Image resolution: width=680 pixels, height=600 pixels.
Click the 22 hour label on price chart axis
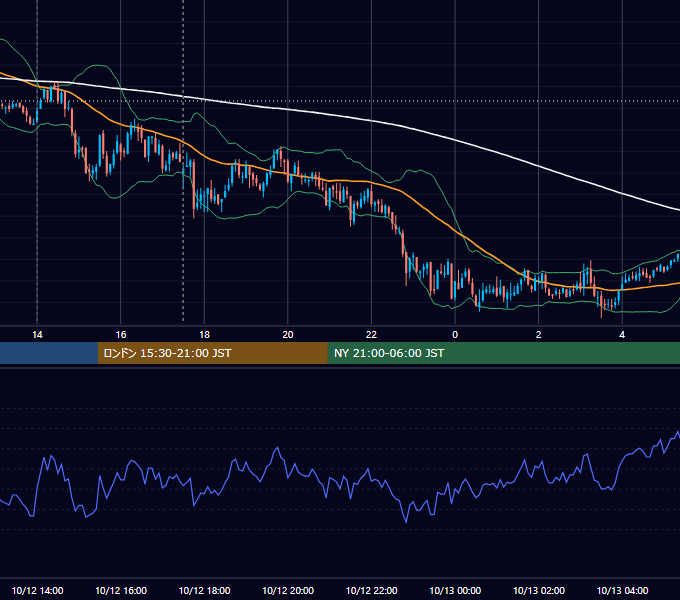pos(371,335)
